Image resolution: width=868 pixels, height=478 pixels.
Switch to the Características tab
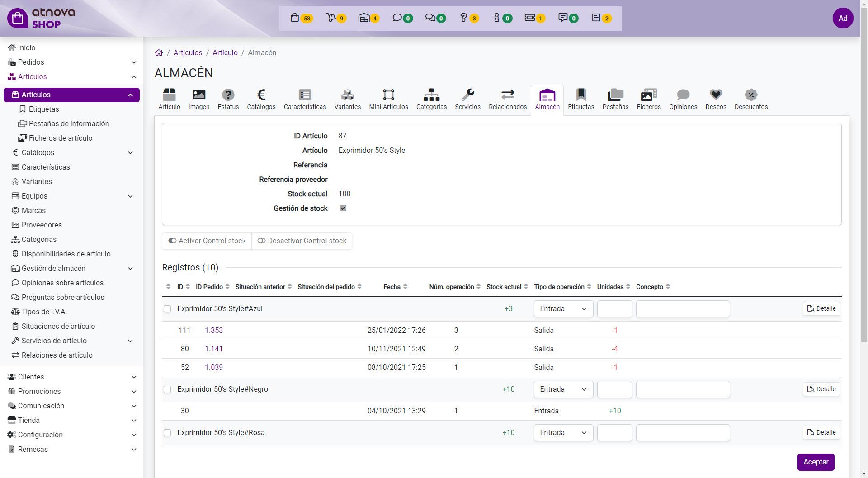point(305,99)
